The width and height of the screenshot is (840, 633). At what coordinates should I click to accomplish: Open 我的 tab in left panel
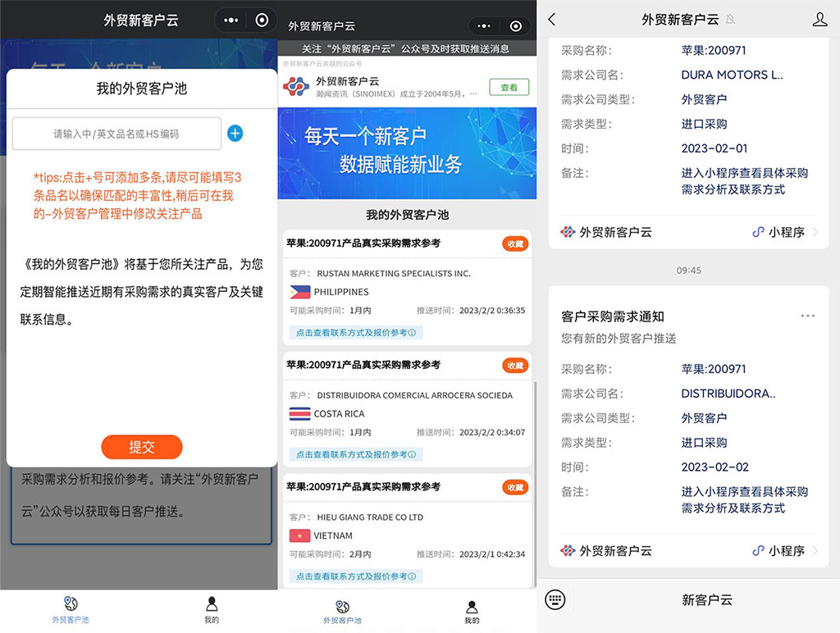212,610
